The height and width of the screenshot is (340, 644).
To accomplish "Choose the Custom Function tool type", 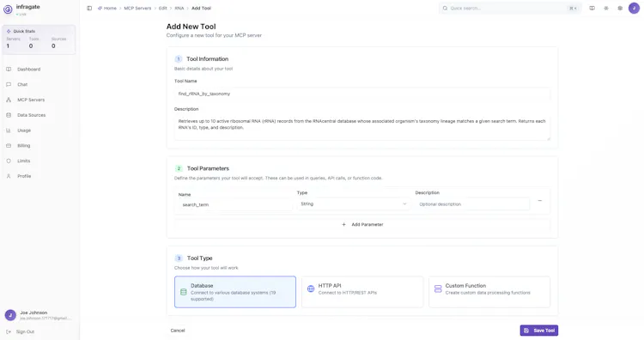I will pos(489,292).
